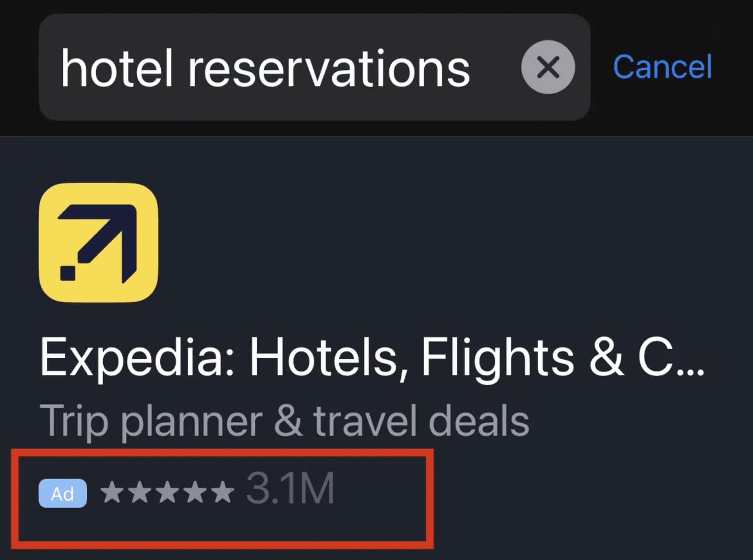Image resolution: width=753 pixels, height=560 pixels.
Task: Click the fourth star in the rating
Action: 195,492
